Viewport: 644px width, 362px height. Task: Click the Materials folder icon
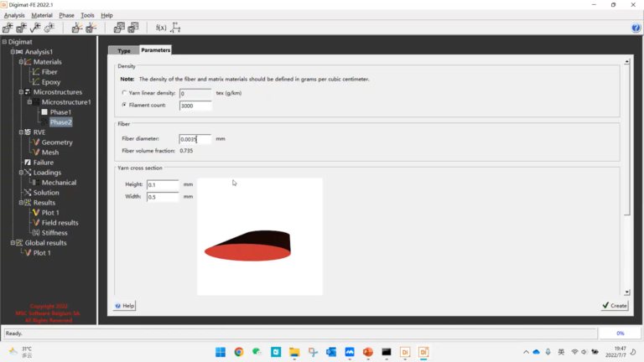(28, 62)
